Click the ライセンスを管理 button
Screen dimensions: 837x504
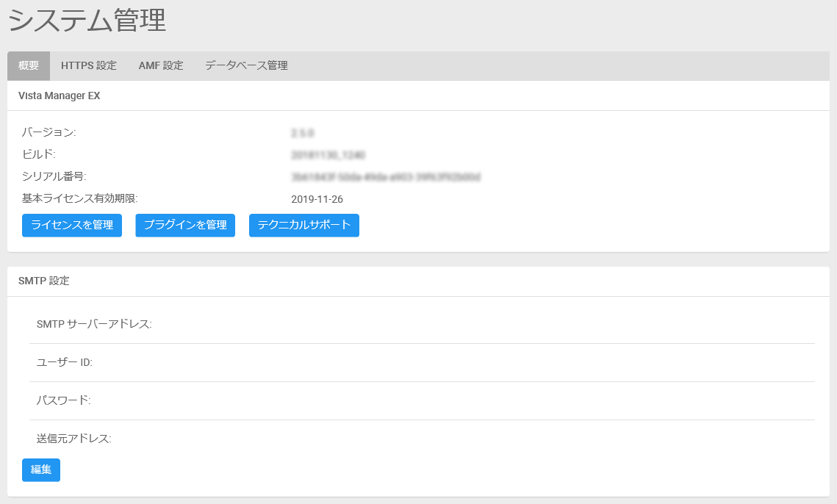pyautogui.click(x=72, y=226)
